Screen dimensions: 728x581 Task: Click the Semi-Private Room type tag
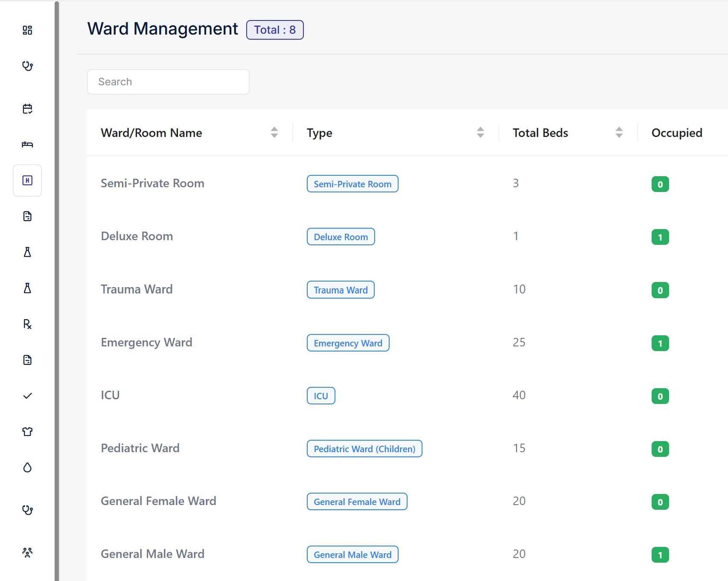tap(352, 184)
